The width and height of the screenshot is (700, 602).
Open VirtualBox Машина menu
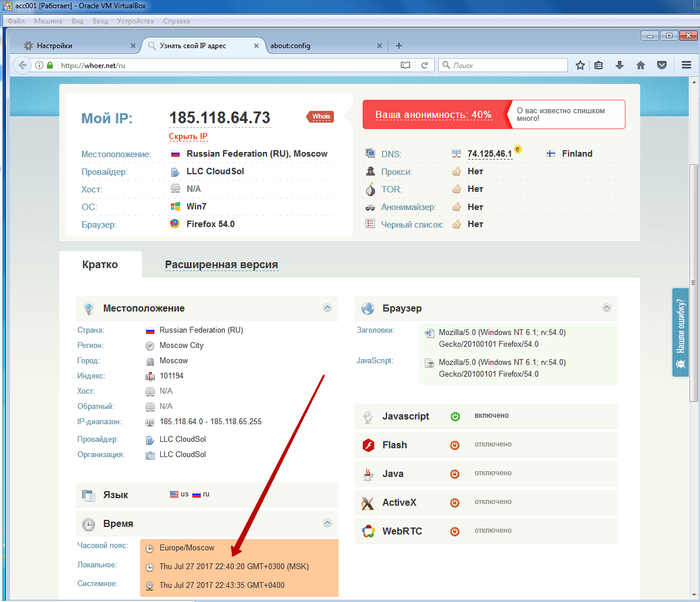(48, 21)
